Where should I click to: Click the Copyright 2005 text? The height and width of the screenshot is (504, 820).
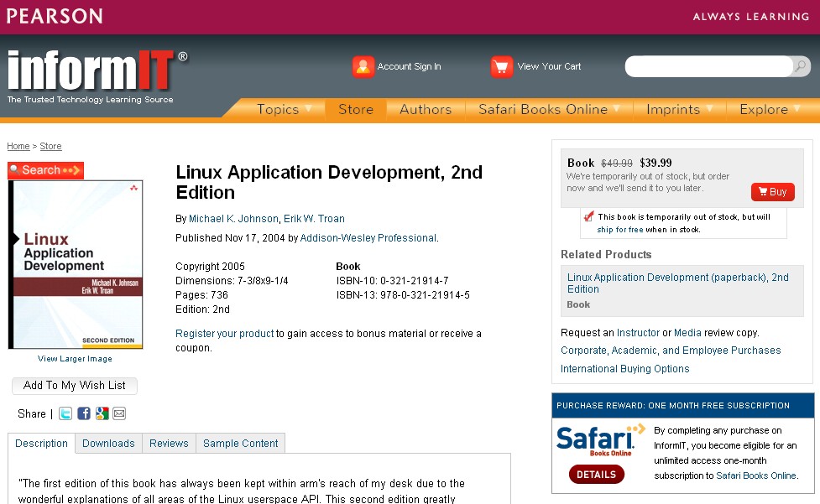[x=210, y=267]
